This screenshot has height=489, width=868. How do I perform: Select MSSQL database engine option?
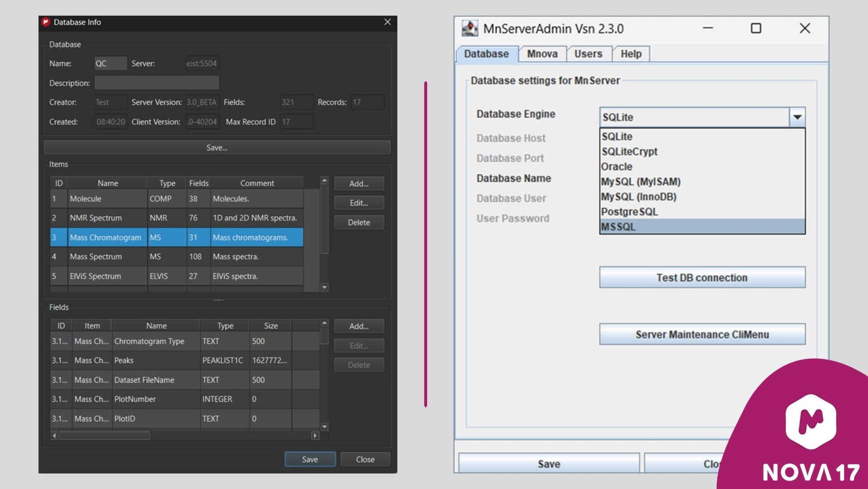coord(618,227)
